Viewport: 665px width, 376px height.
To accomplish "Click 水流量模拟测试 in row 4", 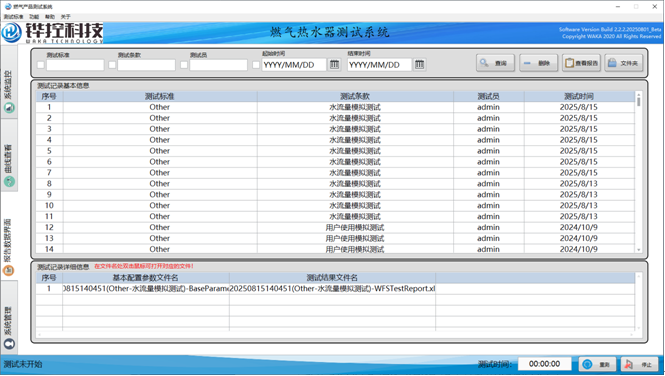I will click(355, 140).
